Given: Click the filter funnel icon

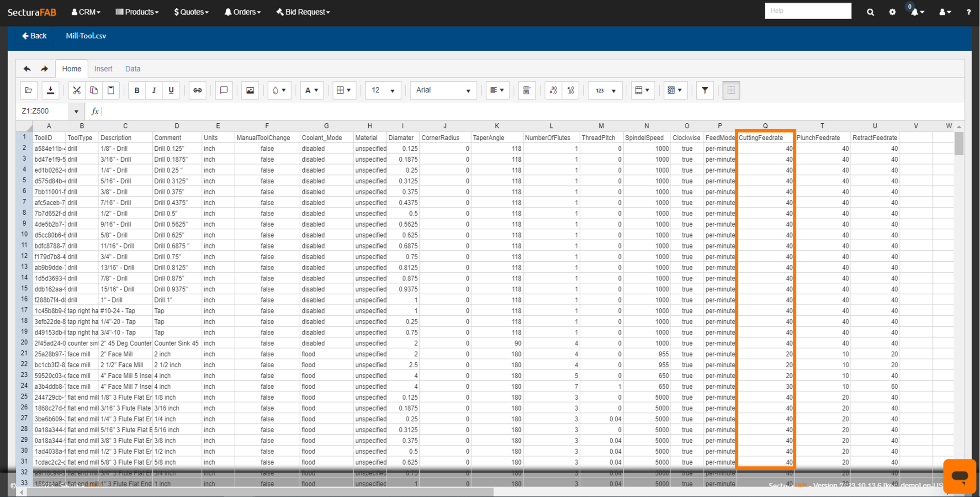Looking at the screenshot, I should coord(705,90).
